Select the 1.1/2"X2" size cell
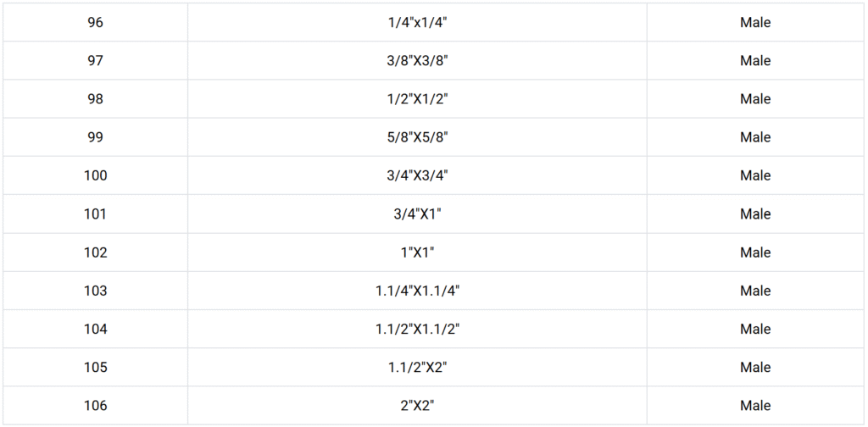This screenshot has height=427, width=868. (417, 367)
